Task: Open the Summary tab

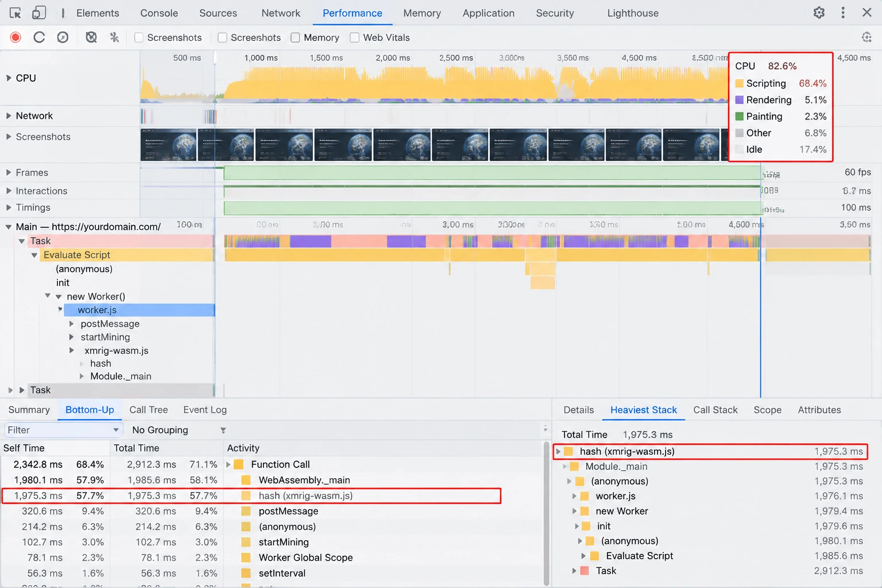Action: 29,410
